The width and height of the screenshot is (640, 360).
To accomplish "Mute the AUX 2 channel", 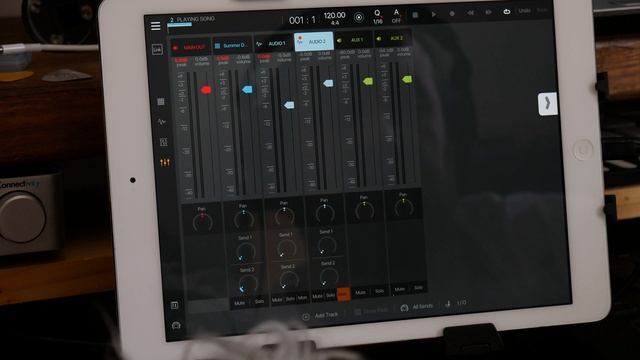I will click(400, 289).
